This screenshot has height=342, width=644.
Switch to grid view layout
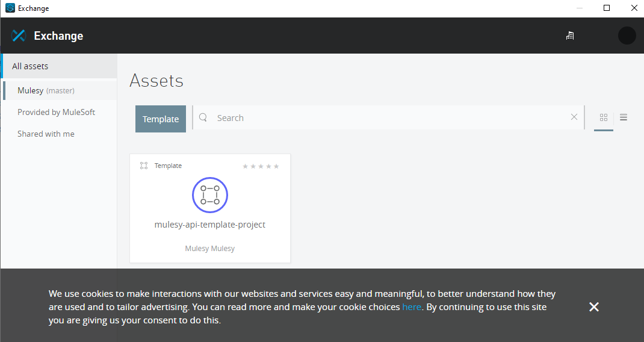click(603, 117)
